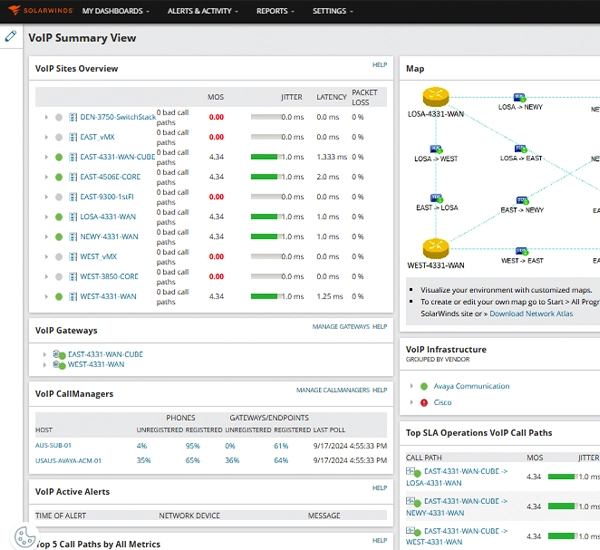Click Manage Gateways link
This screenshot has width=600, height=550.
pos(341,326)
